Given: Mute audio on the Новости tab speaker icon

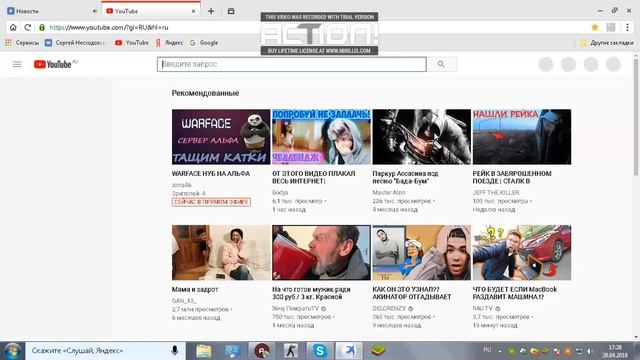Looking at the screenshot, I should tap(95, 11).
